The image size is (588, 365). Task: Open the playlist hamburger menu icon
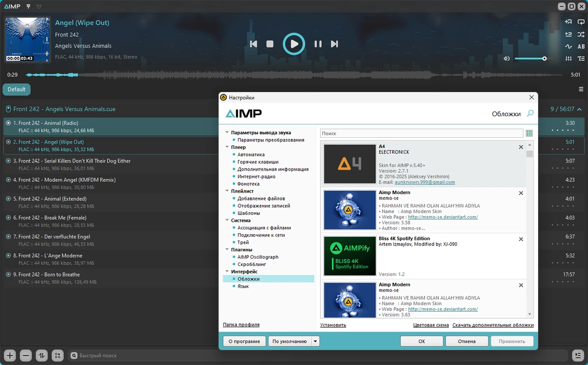pyautogui.click(x=581, y=89)
